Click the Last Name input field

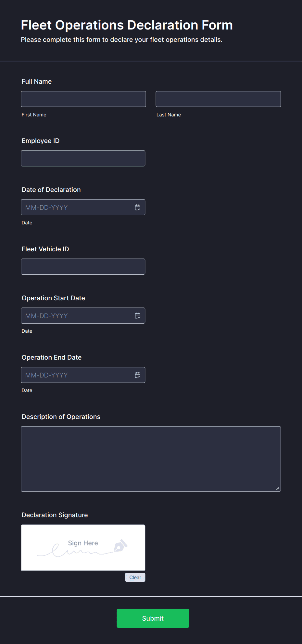pos(218,99)
